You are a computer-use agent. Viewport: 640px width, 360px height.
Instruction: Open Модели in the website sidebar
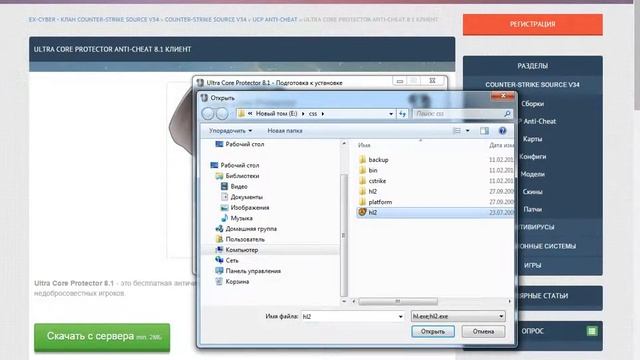533,174
